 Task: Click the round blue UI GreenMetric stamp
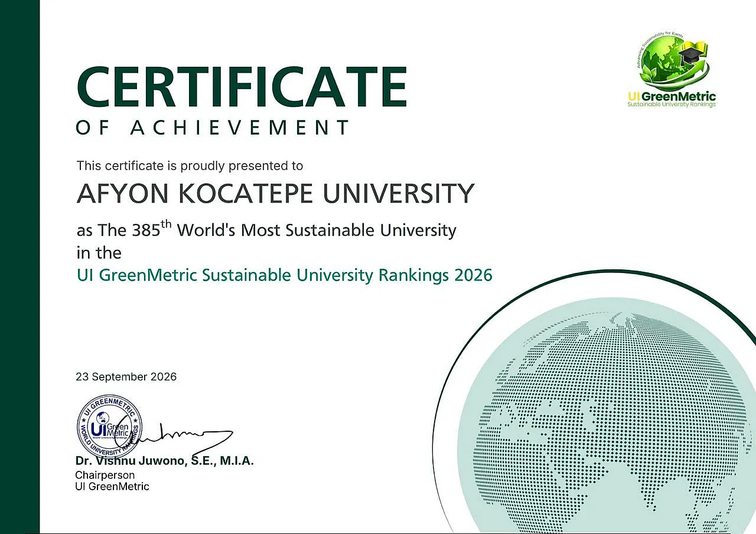coord(110,426)
